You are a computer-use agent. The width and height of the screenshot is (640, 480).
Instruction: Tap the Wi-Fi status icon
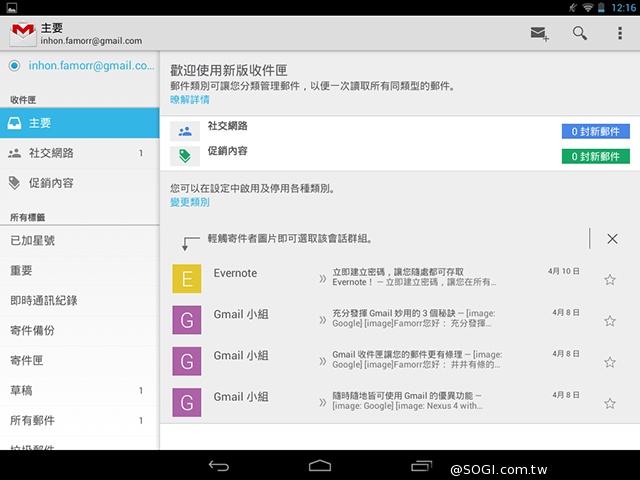pyautogui.click(x=587, y=7)
